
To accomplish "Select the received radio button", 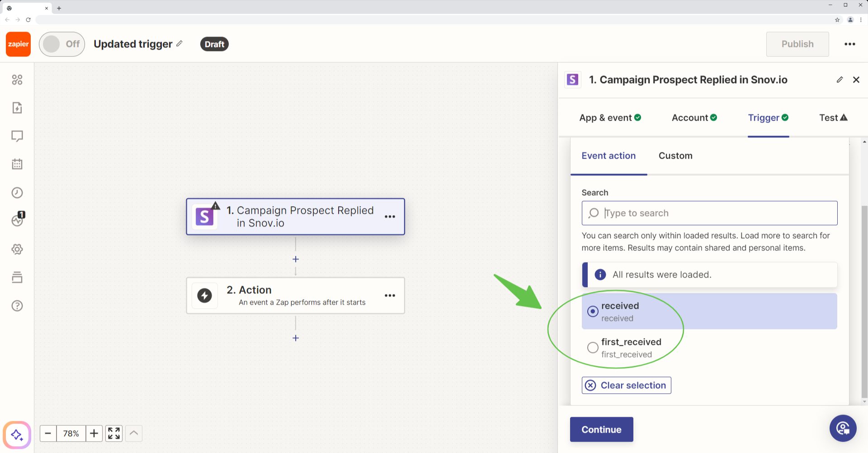I will [593, 311].
